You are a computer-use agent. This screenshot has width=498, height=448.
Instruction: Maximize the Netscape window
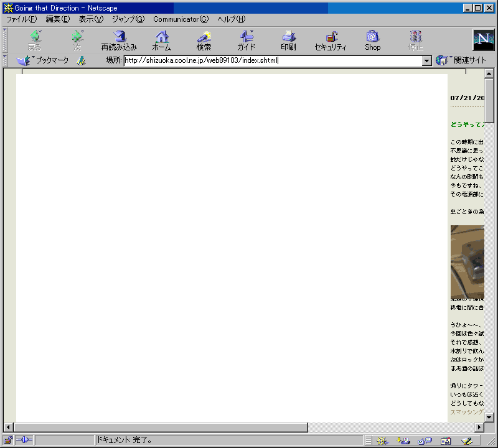[x=477, y=8]
